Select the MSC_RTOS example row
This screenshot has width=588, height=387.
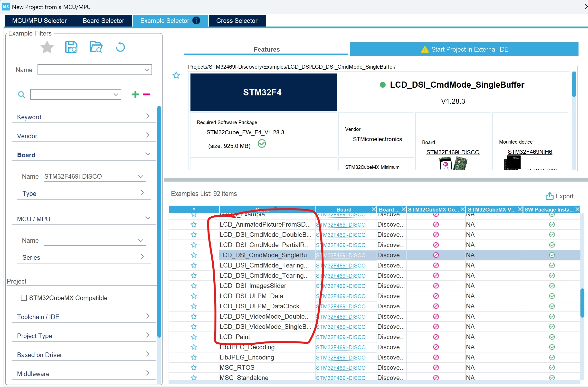(x=374, y=368)
